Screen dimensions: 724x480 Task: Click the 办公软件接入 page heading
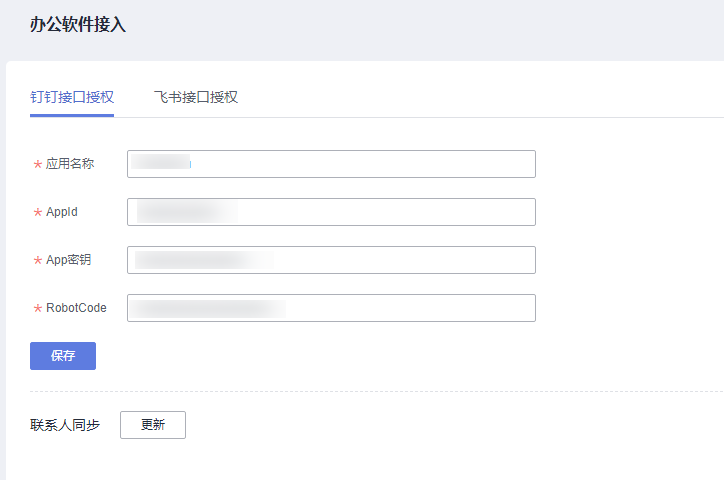78,24
